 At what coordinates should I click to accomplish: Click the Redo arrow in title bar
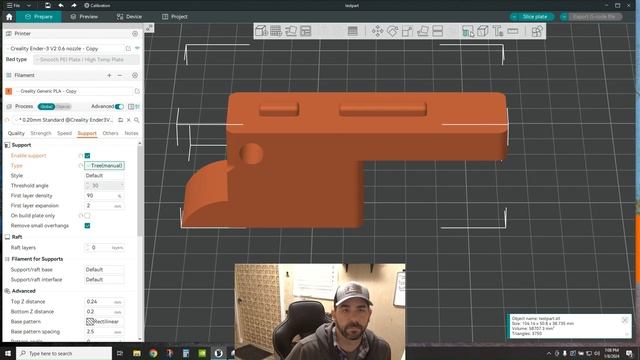tap(73, 5)
